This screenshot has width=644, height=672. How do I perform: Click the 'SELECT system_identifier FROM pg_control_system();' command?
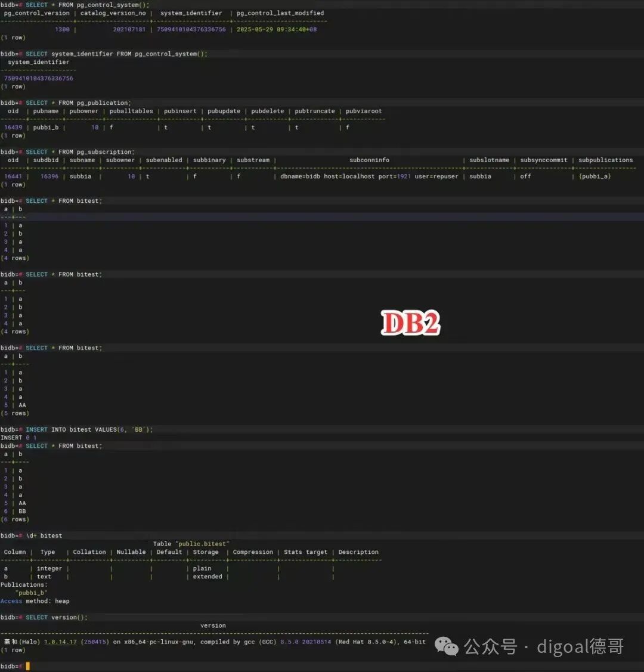pos(116,54)
